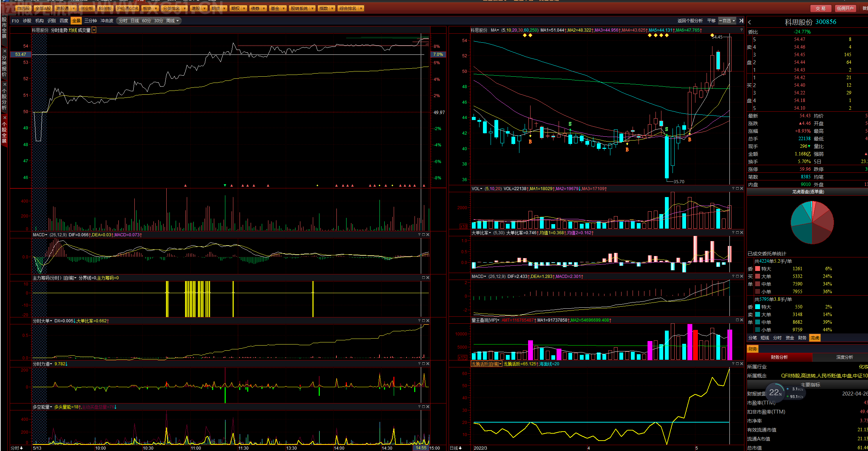Image resolution: width=868 pixels, height=451 pixels.
Task: Click the 特大 buy order red swatch
Action: click(x=758, y=269)
